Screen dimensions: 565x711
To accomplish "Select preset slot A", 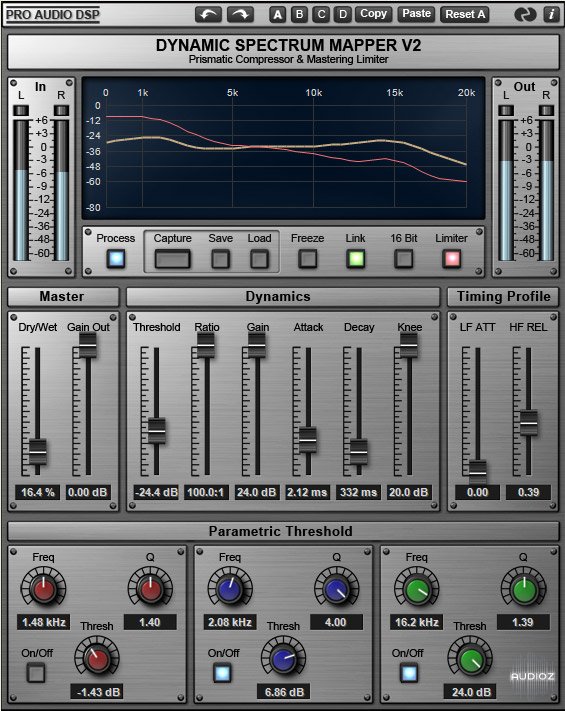I will coord(278,15).
